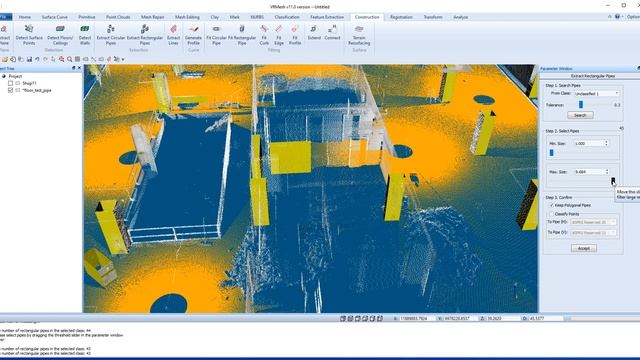
Task: Switch to Feature Extraction tab
Action: point(327,17)
